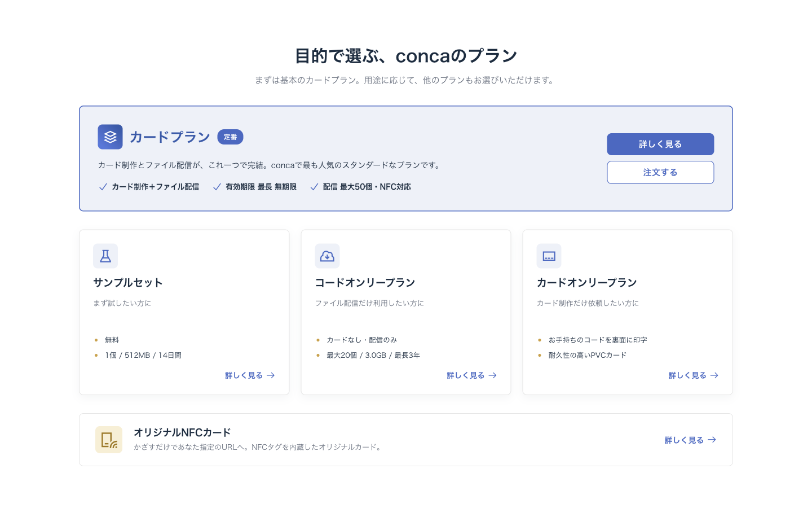Click the text 1個 / 512MB / 14日間

click(143, 355)
